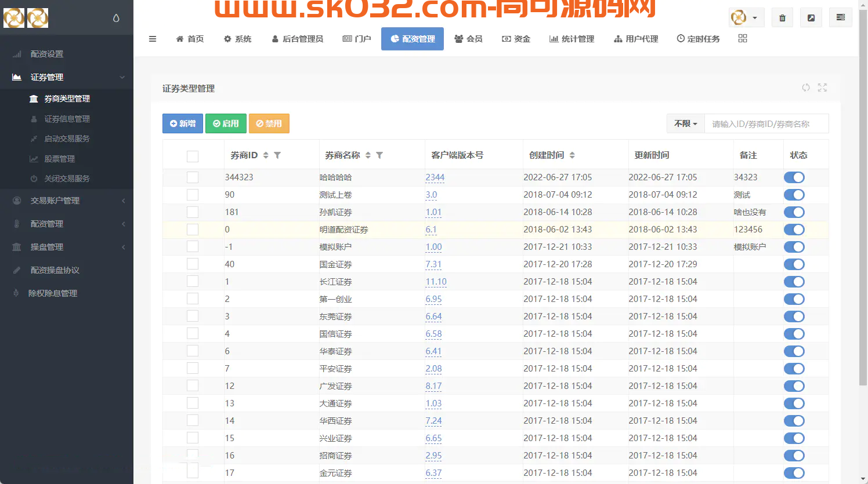The width and height of the screenshot is (868, 484).
Task: Open 后台管理员 menu tab
Action: pos(298,39)
